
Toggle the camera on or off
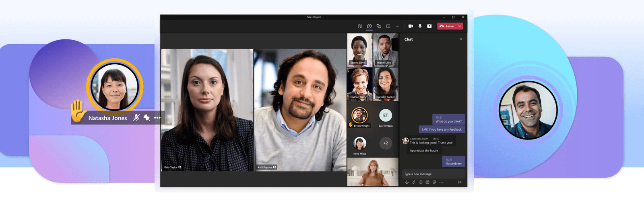411,26
